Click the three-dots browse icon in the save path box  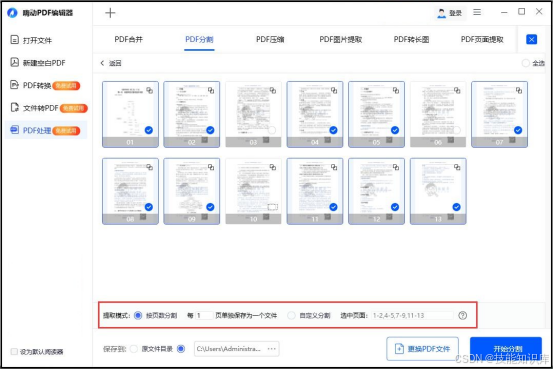pos(271,348)
